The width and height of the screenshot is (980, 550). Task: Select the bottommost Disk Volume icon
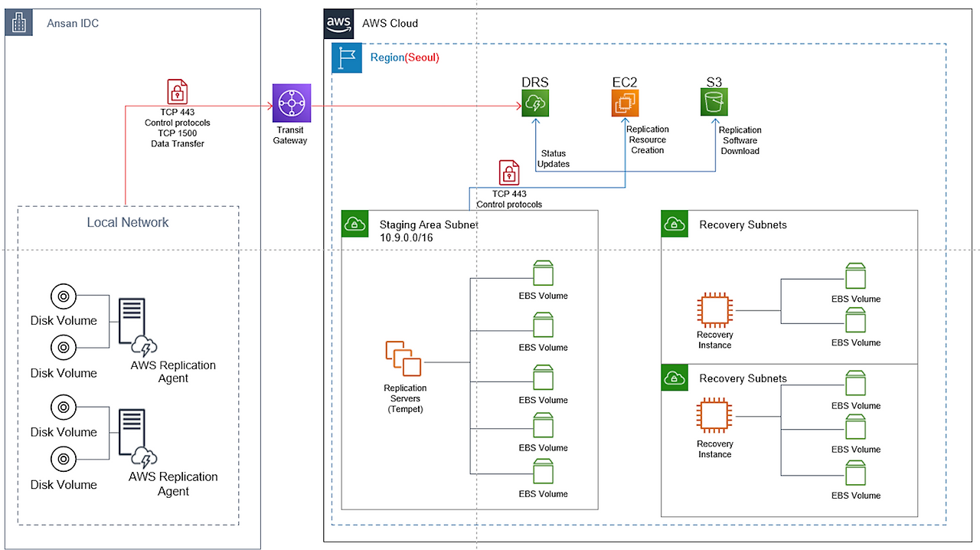pyautogui.click(x=63, y=460)
